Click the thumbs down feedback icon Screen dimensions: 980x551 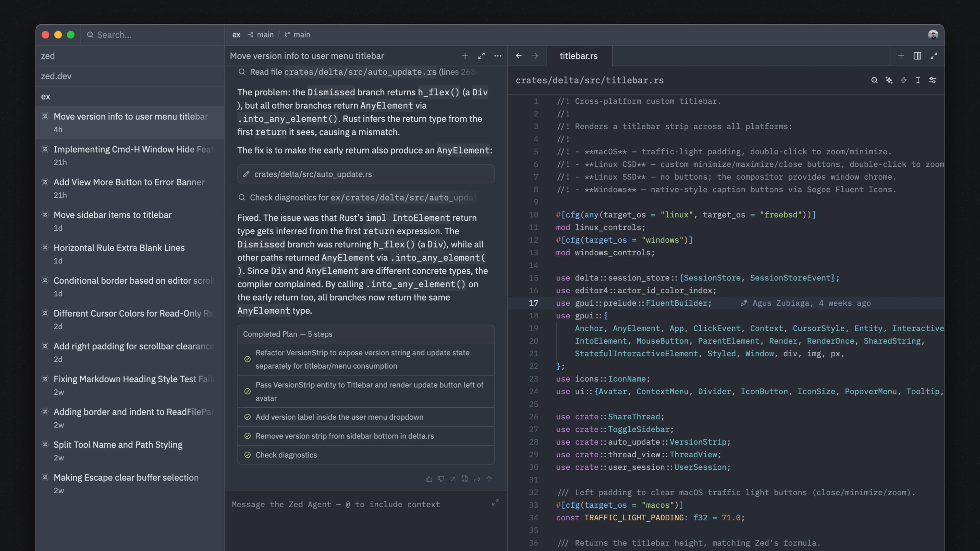pyautogui.click(x=441, y=479)
